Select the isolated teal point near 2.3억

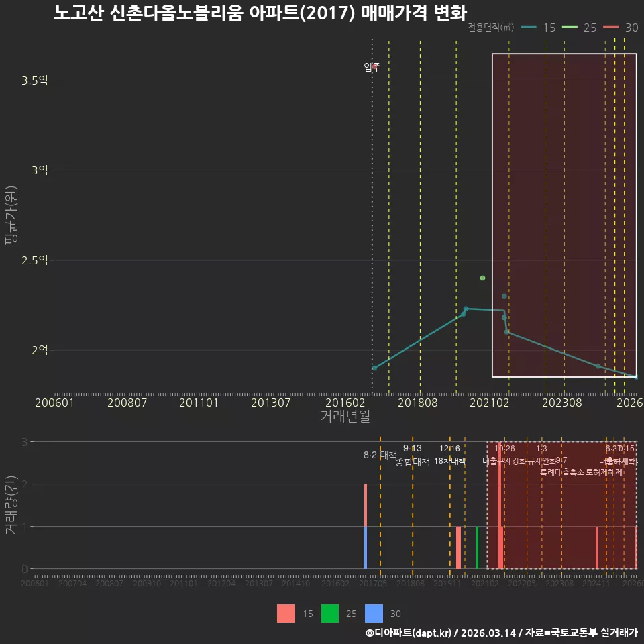coord(504,296)
